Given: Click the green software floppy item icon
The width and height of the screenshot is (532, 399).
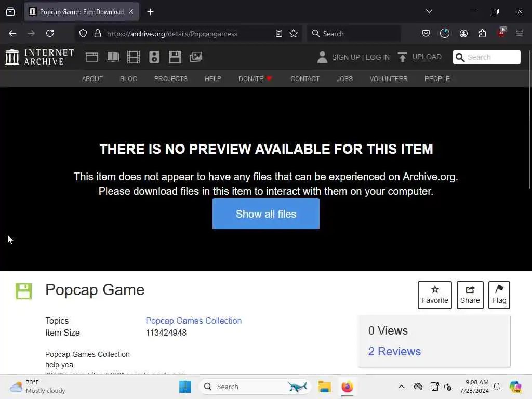Looking at the screenshot, I should [24, 291].
